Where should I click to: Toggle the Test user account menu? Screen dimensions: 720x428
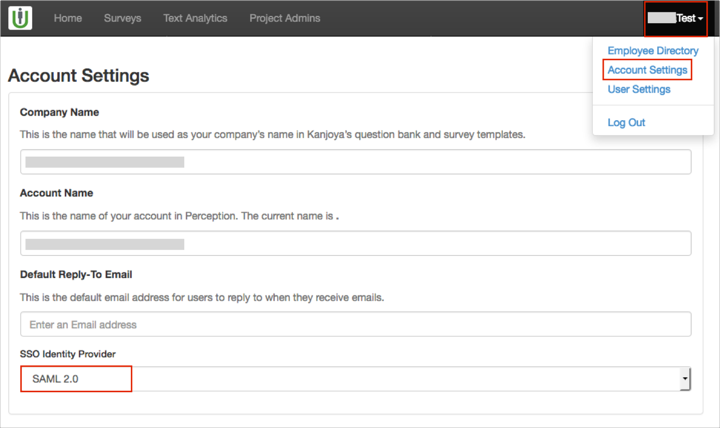tap(677, 18)
